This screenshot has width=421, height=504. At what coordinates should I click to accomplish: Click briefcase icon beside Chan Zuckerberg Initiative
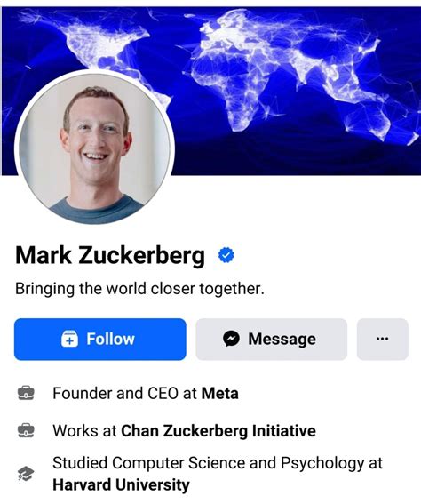click(x=26, y=430)
